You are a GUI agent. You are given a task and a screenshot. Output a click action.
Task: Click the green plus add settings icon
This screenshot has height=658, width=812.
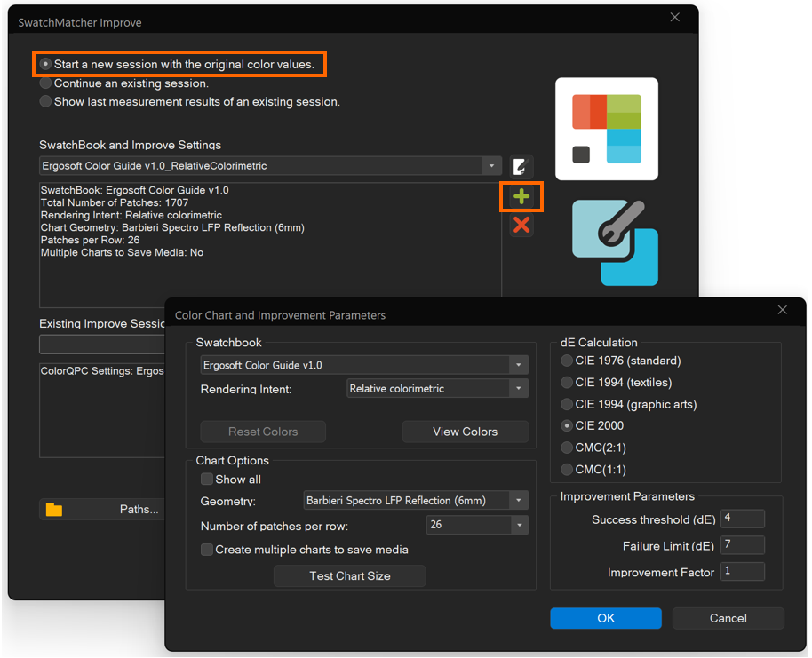521,197
